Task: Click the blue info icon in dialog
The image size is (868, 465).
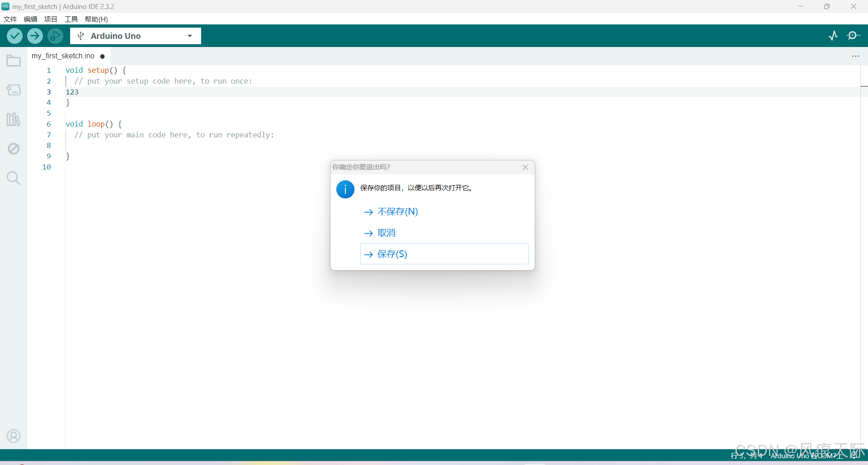Action: click(345, 189)
